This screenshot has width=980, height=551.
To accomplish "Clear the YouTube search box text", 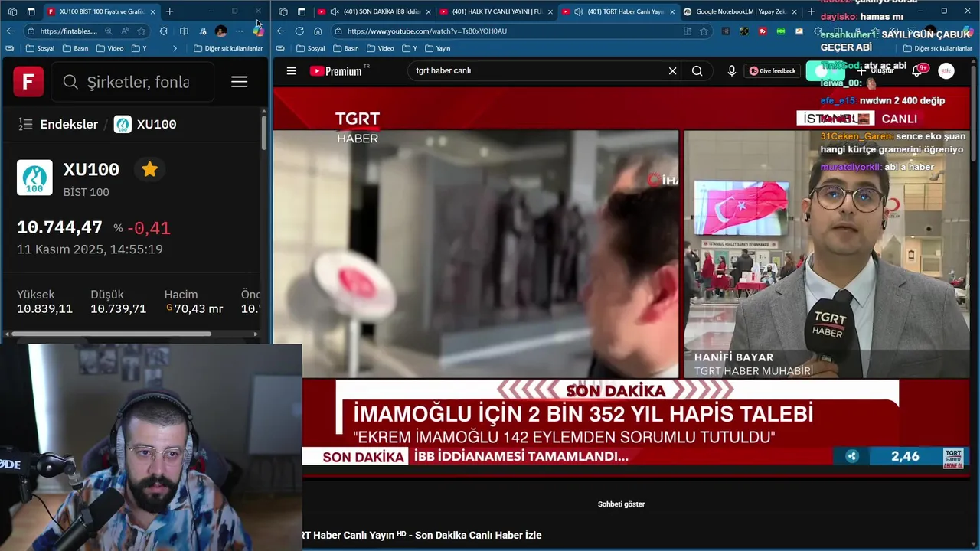I will point(672,70).
